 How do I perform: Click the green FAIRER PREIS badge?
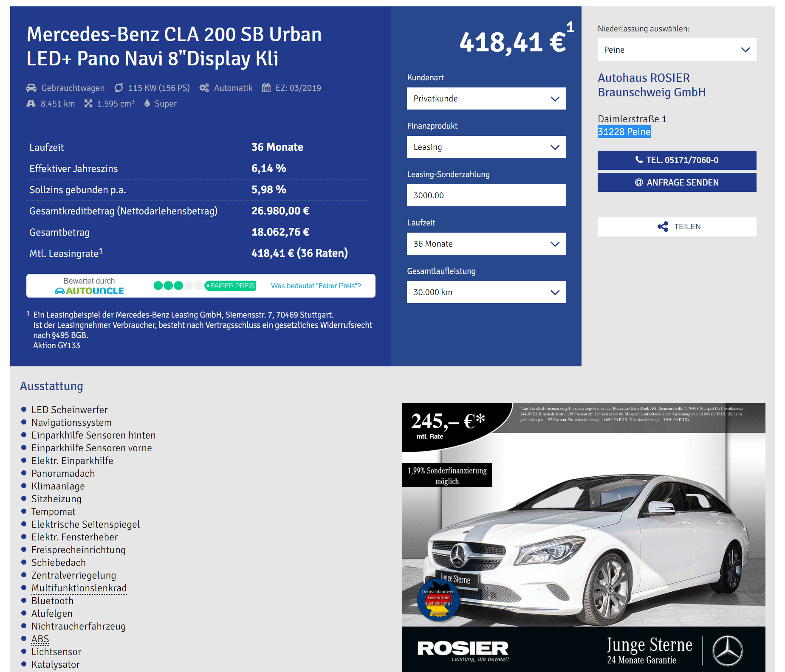pyautogui.click(x=230, y=286)
